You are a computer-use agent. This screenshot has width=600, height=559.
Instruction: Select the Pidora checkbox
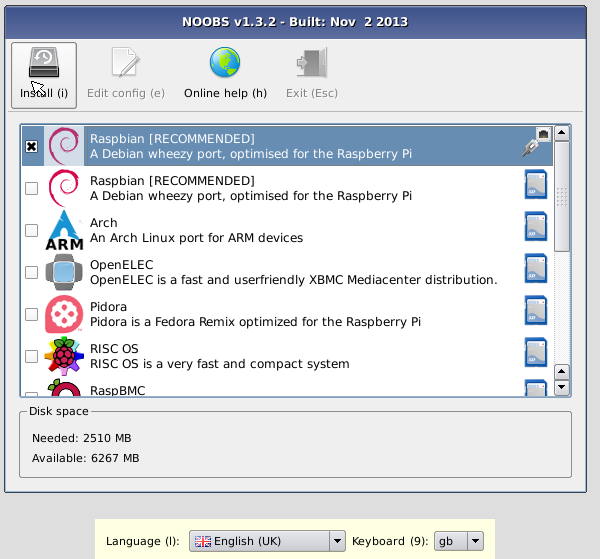pyautogui.click(x=31, y=315)
